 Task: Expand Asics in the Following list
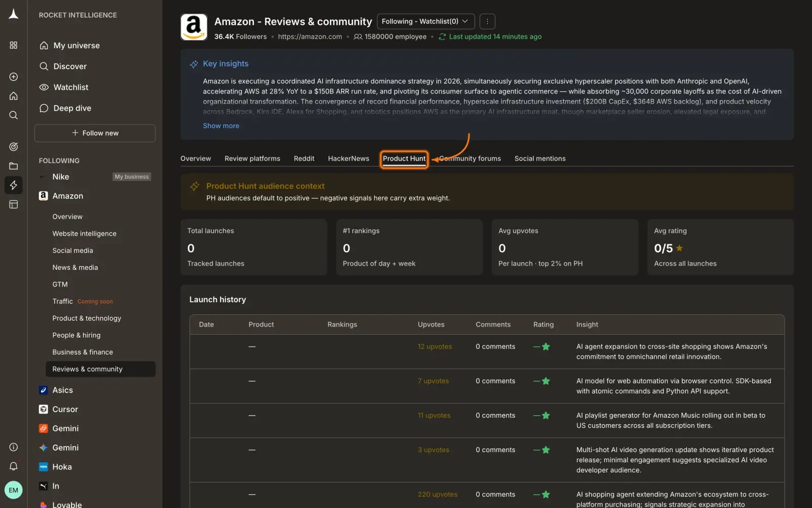pyautogui.click(x=62, y=390)
